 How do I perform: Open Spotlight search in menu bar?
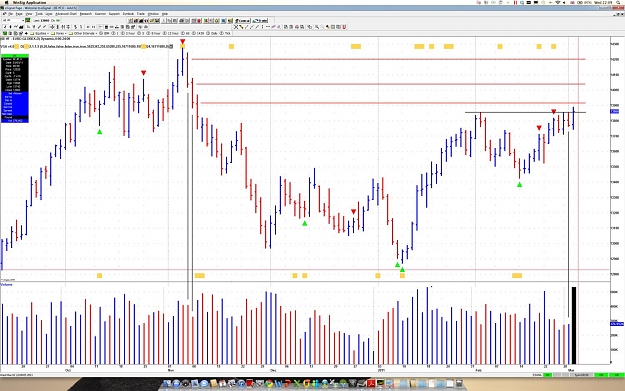point(619,2)
